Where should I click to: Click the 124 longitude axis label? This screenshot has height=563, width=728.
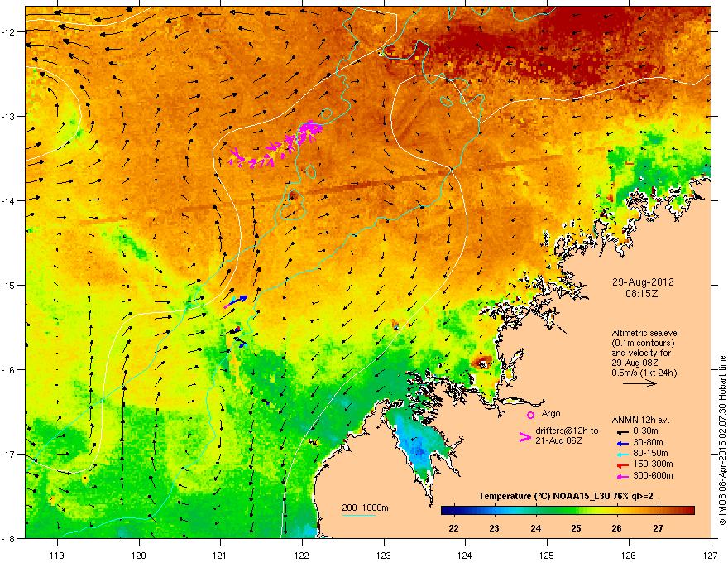[x=465, y=555]
